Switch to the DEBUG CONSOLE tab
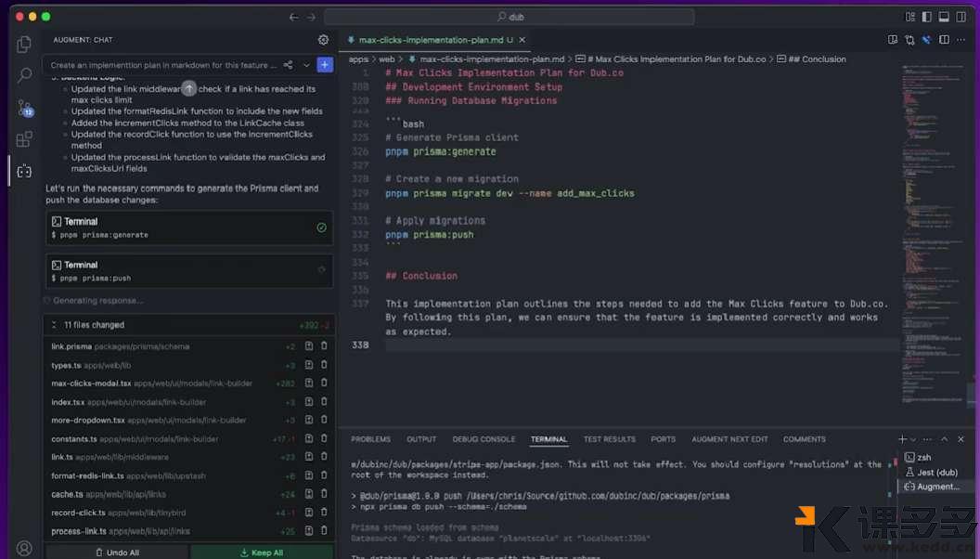The image size is (980, 559). click(484, 439)
